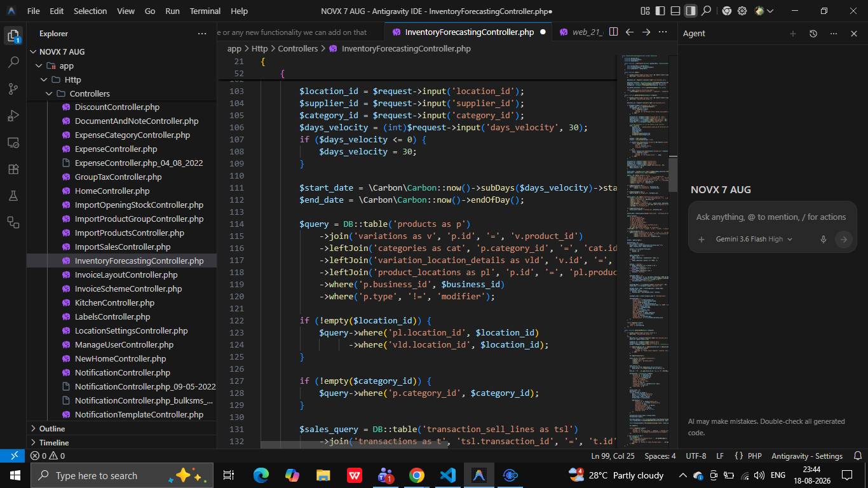
Task: Open the Terminal menu
Action: coord(205,11)
